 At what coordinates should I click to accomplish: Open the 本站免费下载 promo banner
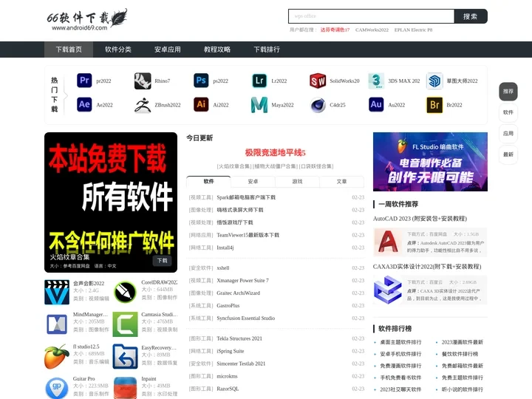click(111, 202)
